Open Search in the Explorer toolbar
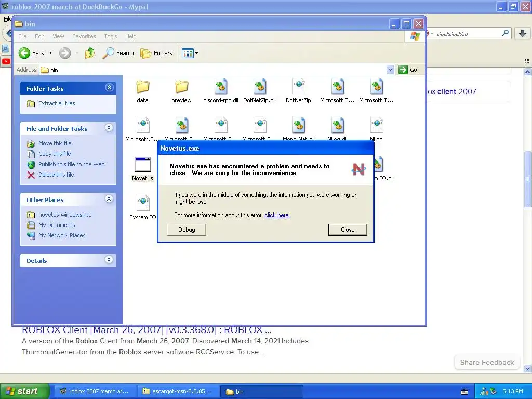Viewport: 532px width, 399px height. click(x=118, y=53)
